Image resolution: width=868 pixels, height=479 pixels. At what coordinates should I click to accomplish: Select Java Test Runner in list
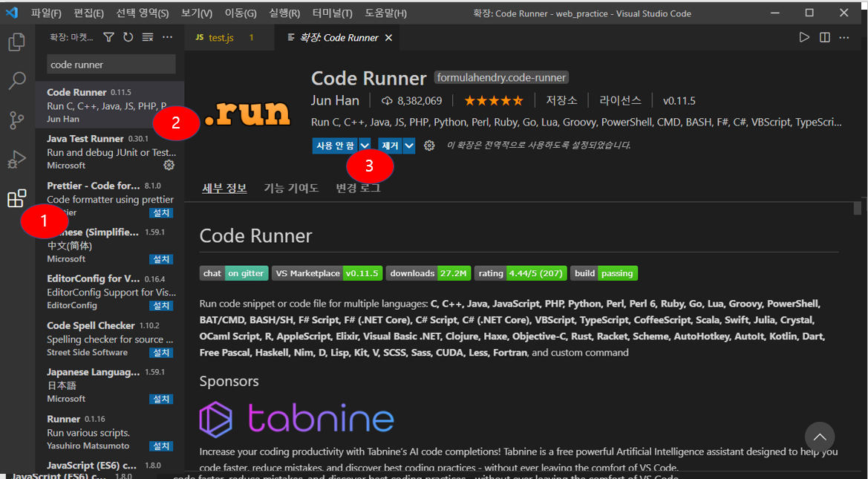[x=110, y=151]
